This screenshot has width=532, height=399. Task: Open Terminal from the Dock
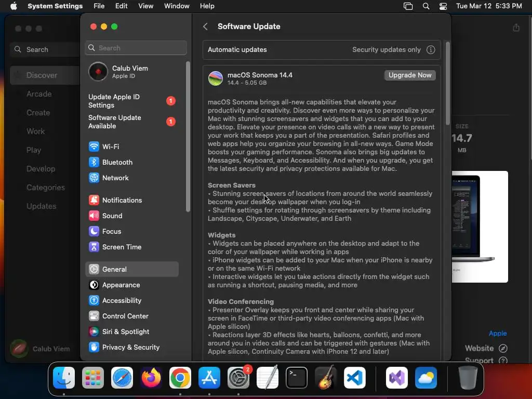tap(297, 378)
